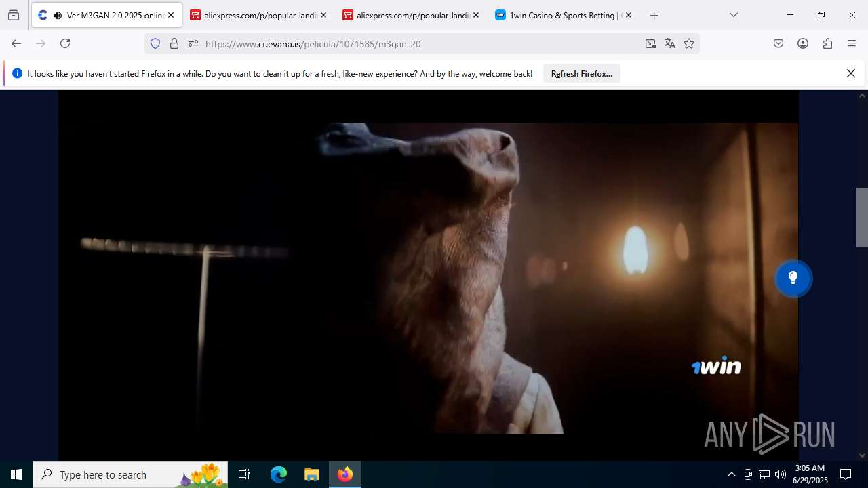Click the Refresh Firefox... button
Viewport: 868px width, 488px height.
tap(582, 73)
